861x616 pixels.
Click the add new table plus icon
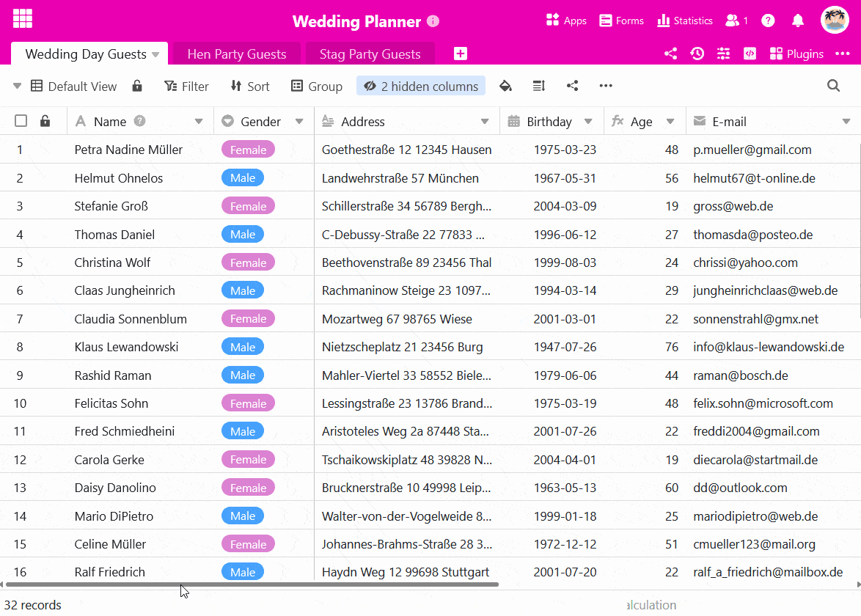pos(461,54)
